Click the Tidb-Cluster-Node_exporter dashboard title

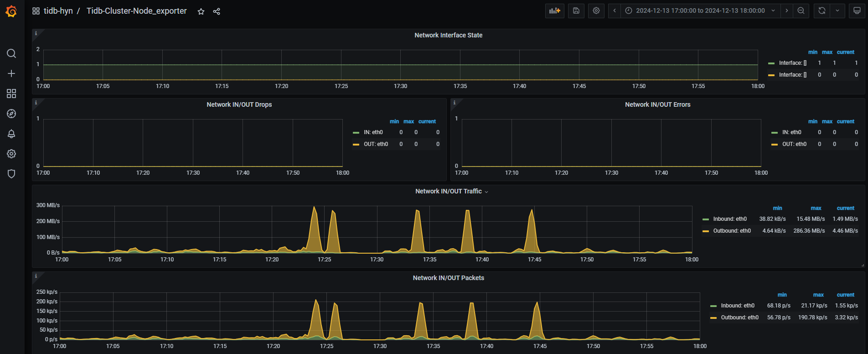[x=136, y=11]
